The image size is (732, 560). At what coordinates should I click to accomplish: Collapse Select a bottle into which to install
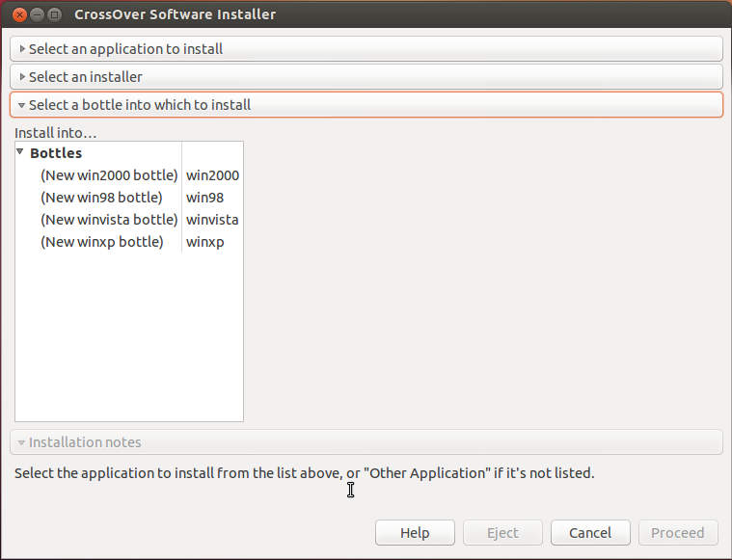tap(366, 105)
